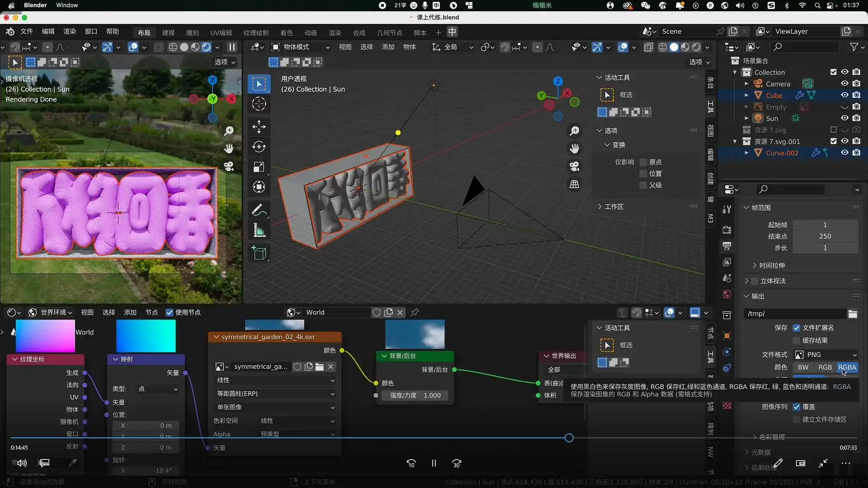Select the Move tool in viewport toolbar
This screenshot has height=488, width=868.
click(x=259, y=127)
